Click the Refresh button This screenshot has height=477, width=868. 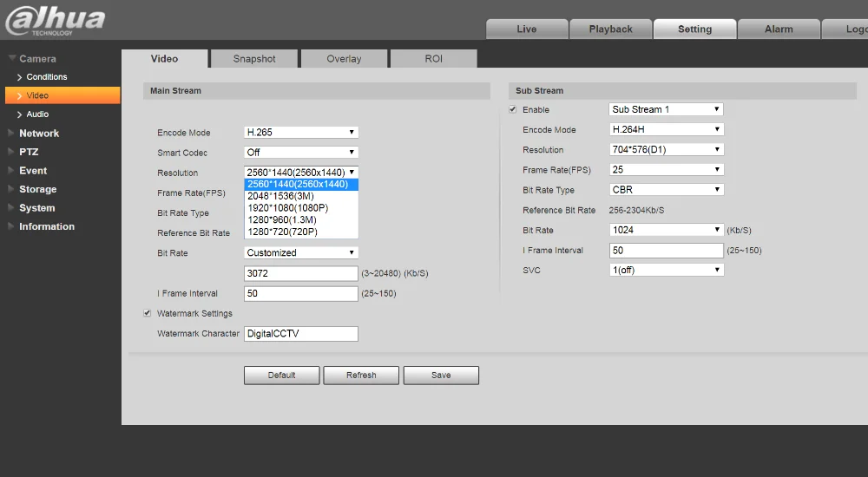click(x=361, y=376)
